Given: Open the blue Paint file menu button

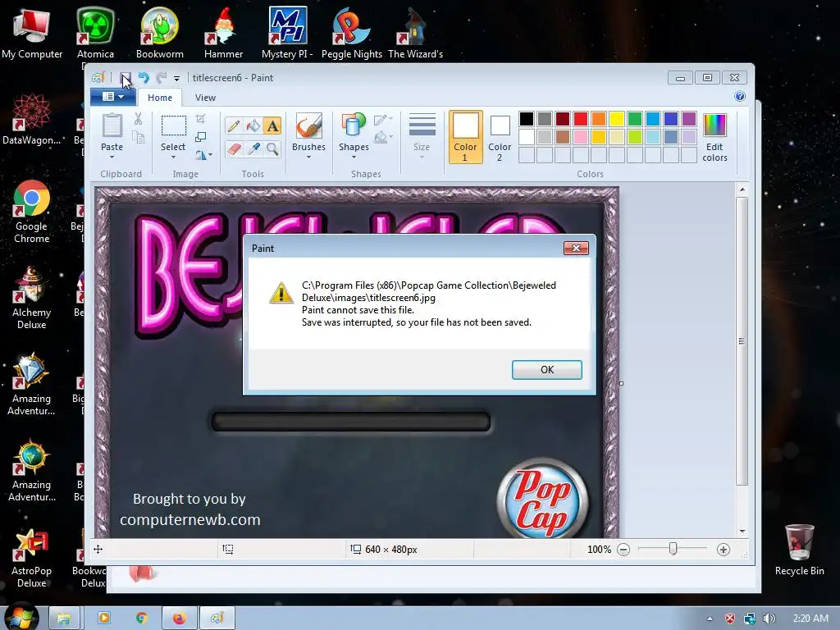Looking at the screenshot, I should tap(112, 97).
